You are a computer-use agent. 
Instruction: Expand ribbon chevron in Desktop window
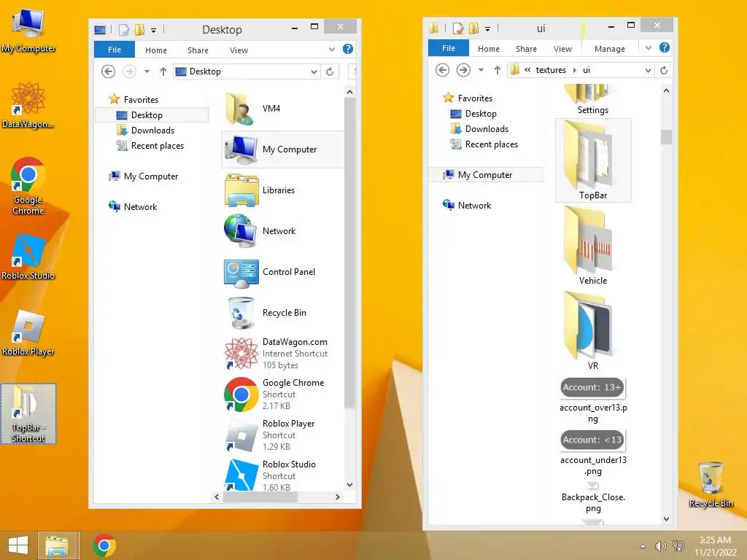tap(332, 49)
